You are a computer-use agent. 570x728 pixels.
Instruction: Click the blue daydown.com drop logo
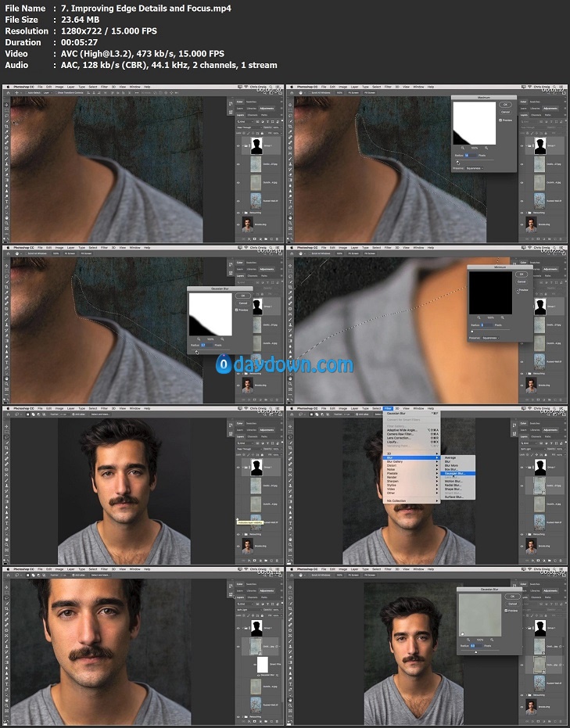pyautogui.click(x=224, y=366)
